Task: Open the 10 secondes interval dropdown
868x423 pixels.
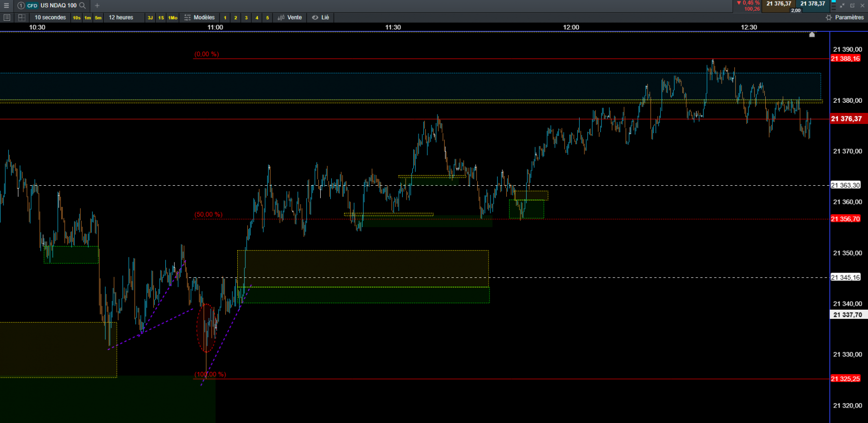Action: [50, 17]
